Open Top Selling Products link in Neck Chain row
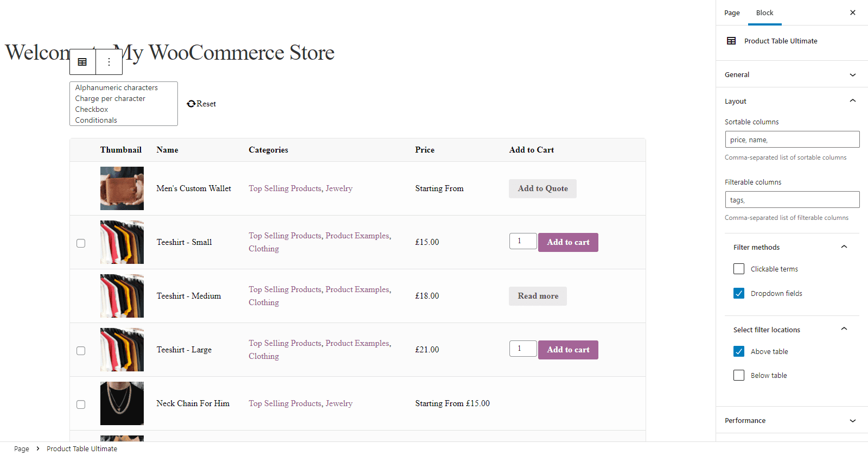868x455 pixels. click(285, 403)
